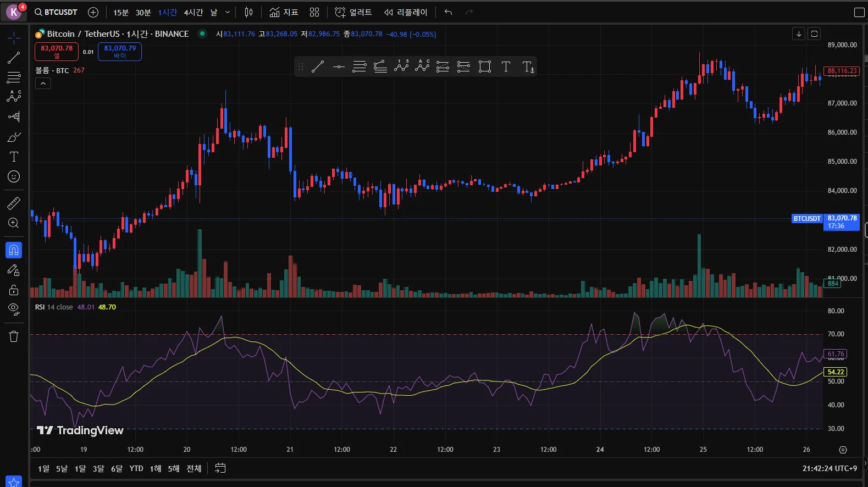Open the emoji icons tool
The height and width of the screenshot is (487, 868).
point(14,176)
